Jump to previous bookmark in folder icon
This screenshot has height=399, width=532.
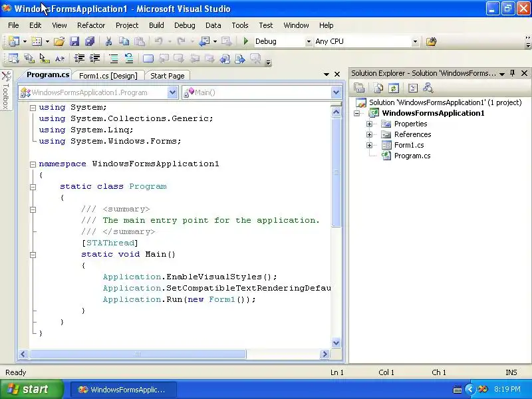click(x=194, y=59)
